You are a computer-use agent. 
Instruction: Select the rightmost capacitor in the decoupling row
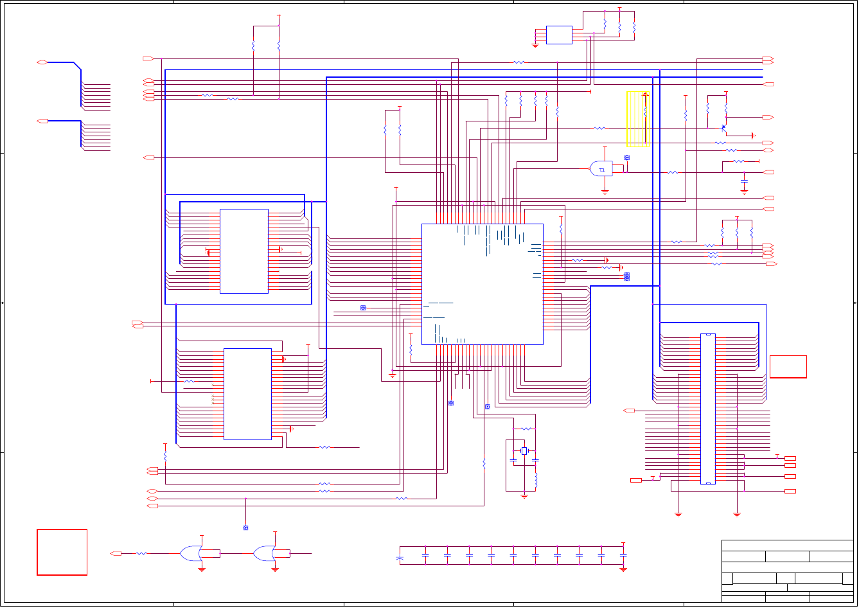623,554
